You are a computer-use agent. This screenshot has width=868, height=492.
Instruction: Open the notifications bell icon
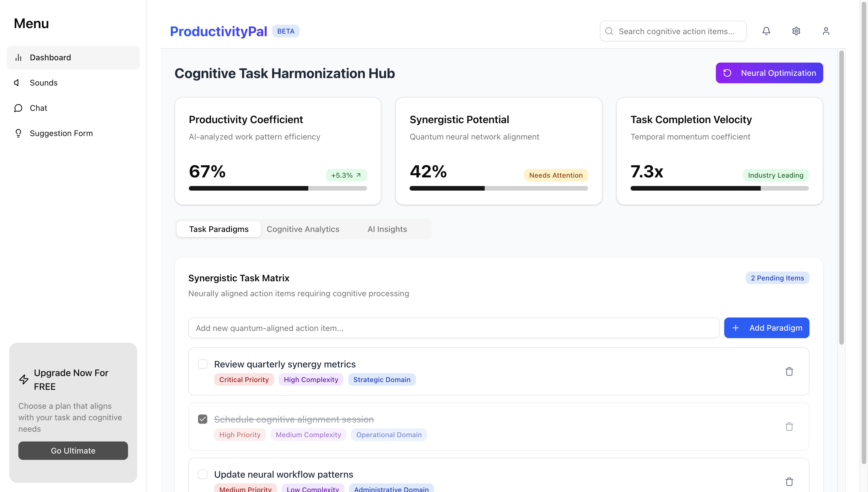coord(766,31)
